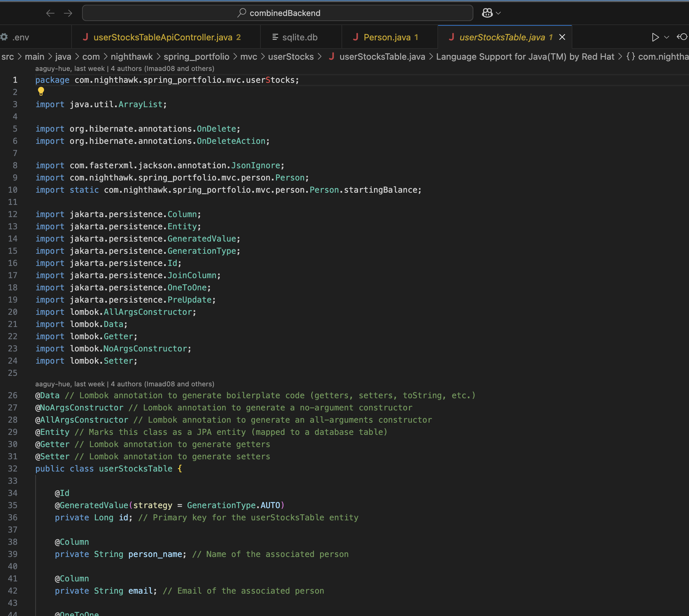Open the Copilot dropdown chevron
Viewport: 689px width, 616px height.
tap(498, 13)
